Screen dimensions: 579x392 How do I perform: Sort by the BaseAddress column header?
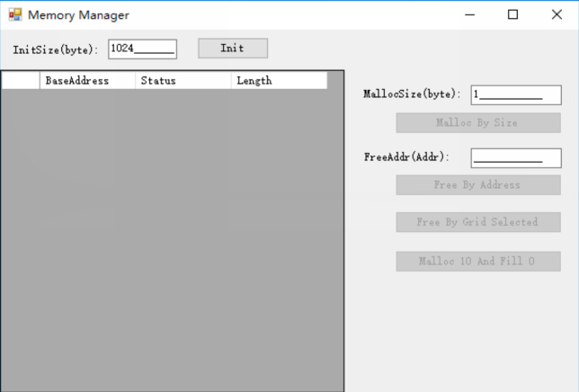(87, 81)
